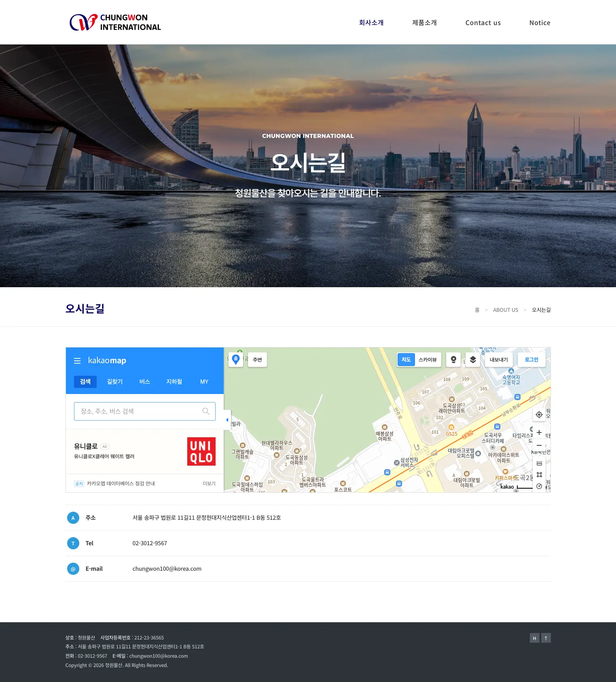Viewport: 616px width, 682px height.
Task: Click the kakaomap logo text
Action: coord(107,360)
